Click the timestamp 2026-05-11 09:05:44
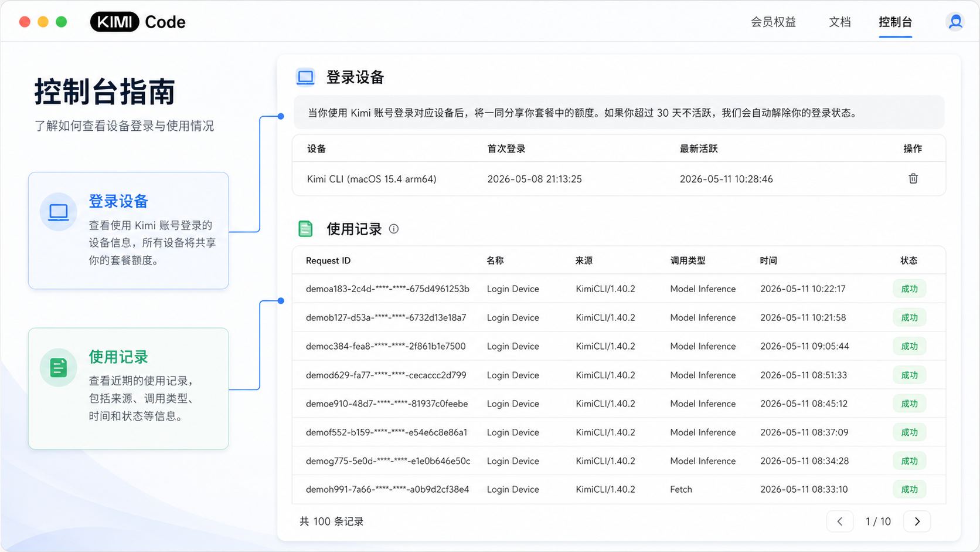This screenshot has width=980, height=552. coord(805,346)
